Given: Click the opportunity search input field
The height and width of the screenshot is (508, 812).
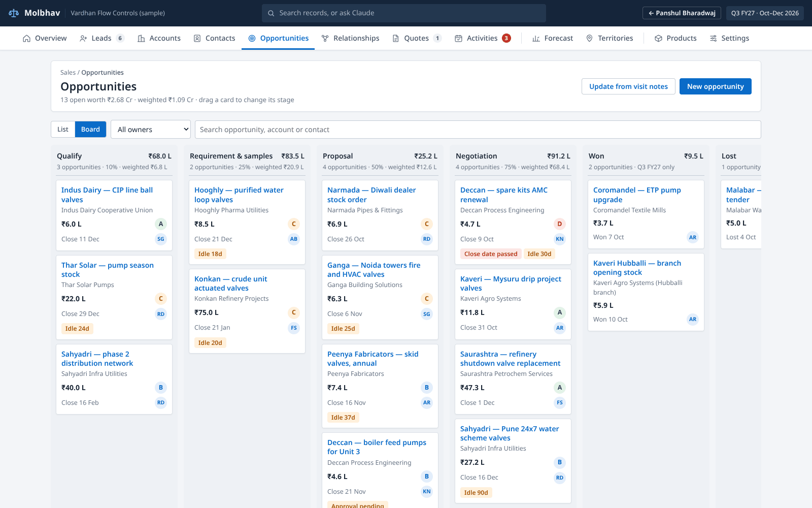Looking at the screenshot, I should coord(478,130).
